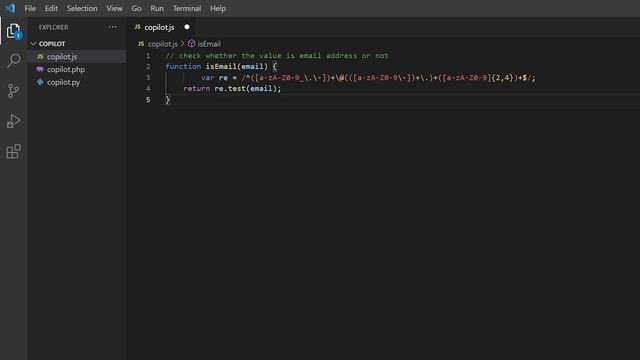Click the 'isEmail' function name on line 2
Image resolution: width=640 pixels, height=360 pixels.
pyautogui.click(x=221, y=67)
